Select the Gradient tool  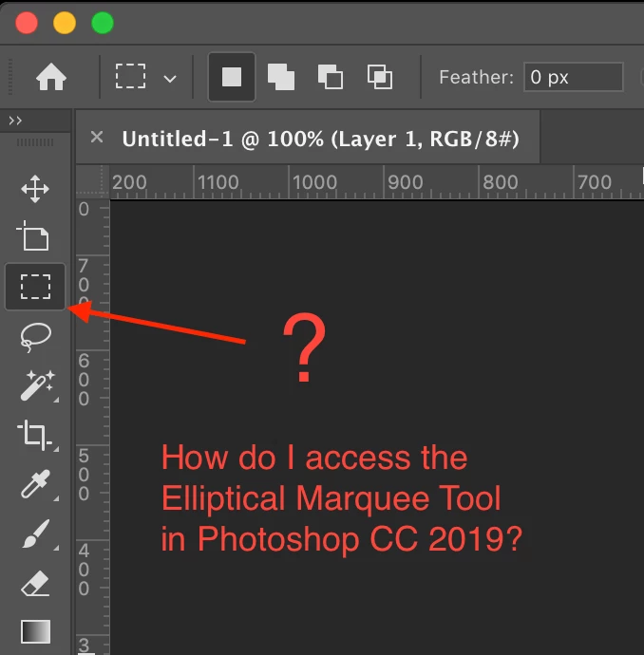tap(35, 631)
